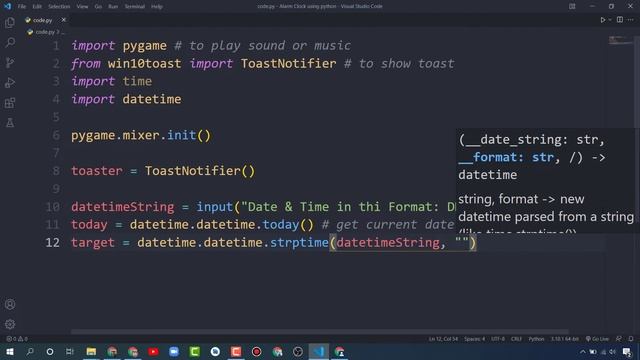Viewport: 640px width, 360px height.
Task: Open OBS Studio from the taskbar
Action: pos(298,351)
